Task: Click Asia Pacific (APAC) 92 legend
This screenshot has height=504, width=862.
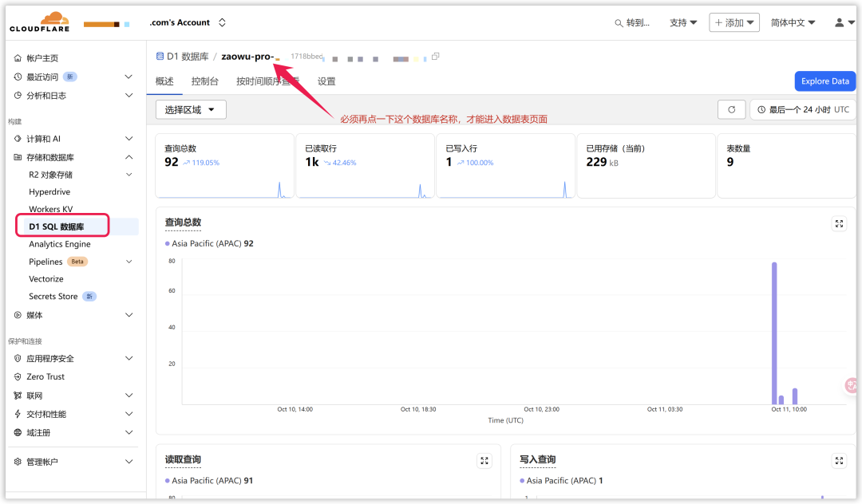Action: pyautogui.click(x=209, y=244)
